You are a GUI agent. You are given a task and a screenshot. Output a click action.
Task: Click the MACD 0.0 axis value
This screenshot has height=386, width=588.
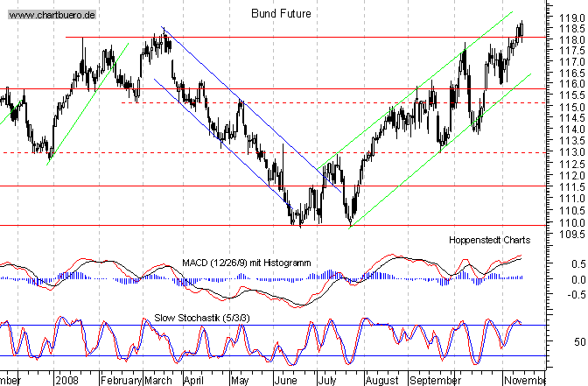578,280
